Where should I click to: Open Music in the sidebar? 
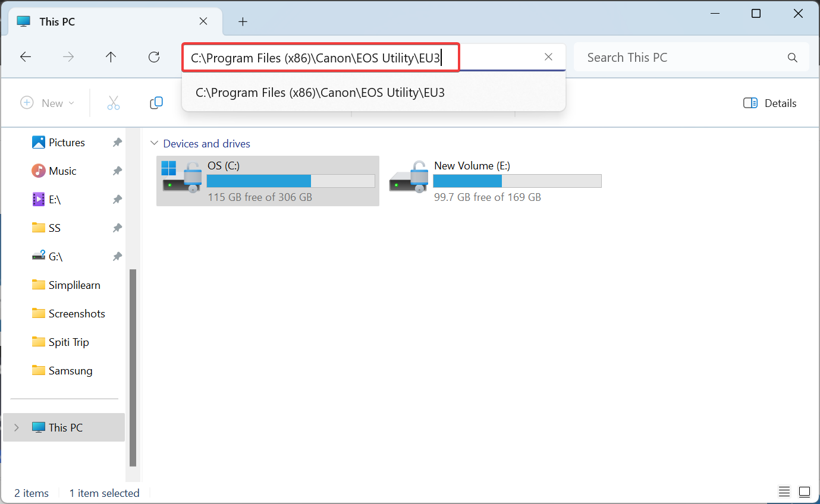pos(62,171)
